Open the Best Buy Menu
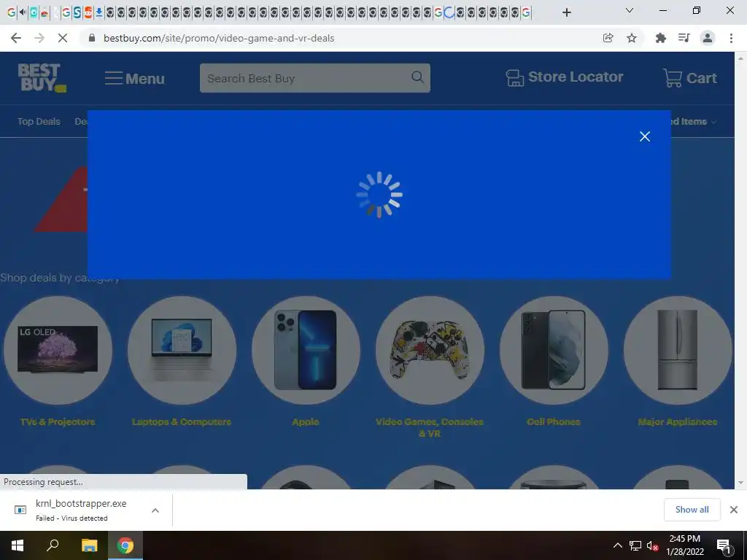 click(135, 79)
